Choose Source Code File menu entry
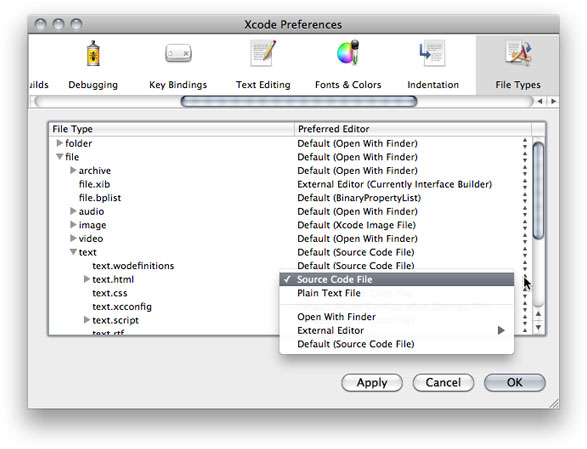The width and height of the screenshot is (587, 449). pyautogui.click(x=396, y=279)
